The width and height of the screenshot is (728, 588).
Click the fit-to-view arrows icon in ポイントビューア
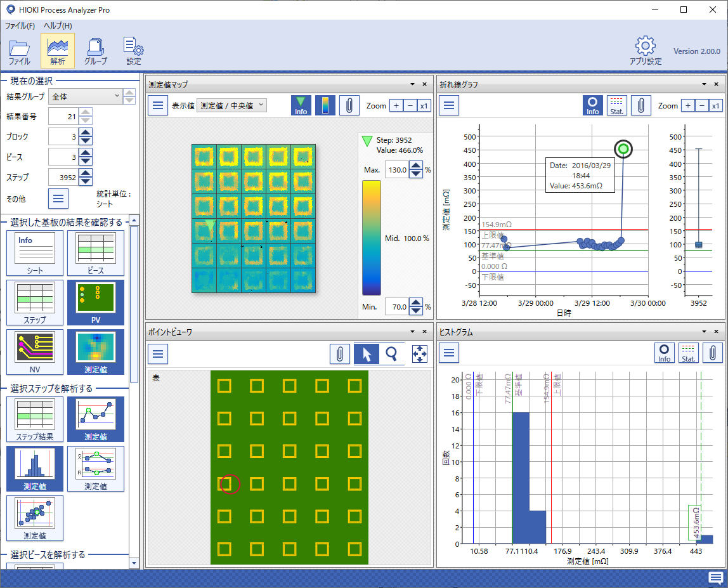(420, 354)
